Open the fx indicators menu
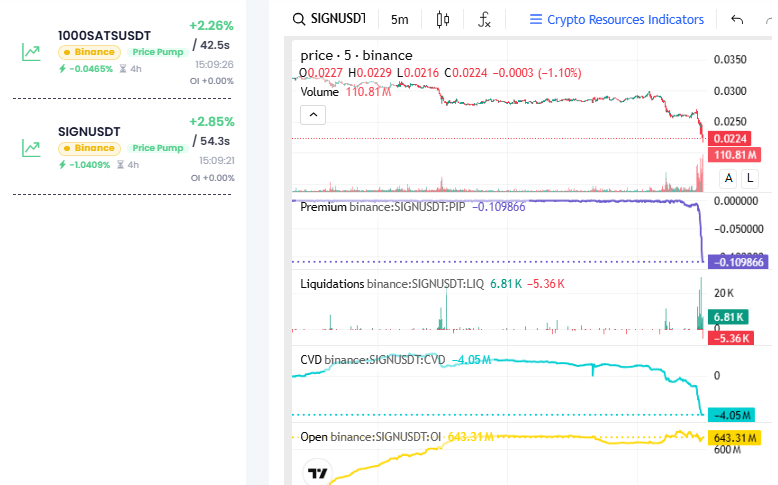The height and width of the screenshot is (485, 778). [484, 19]
